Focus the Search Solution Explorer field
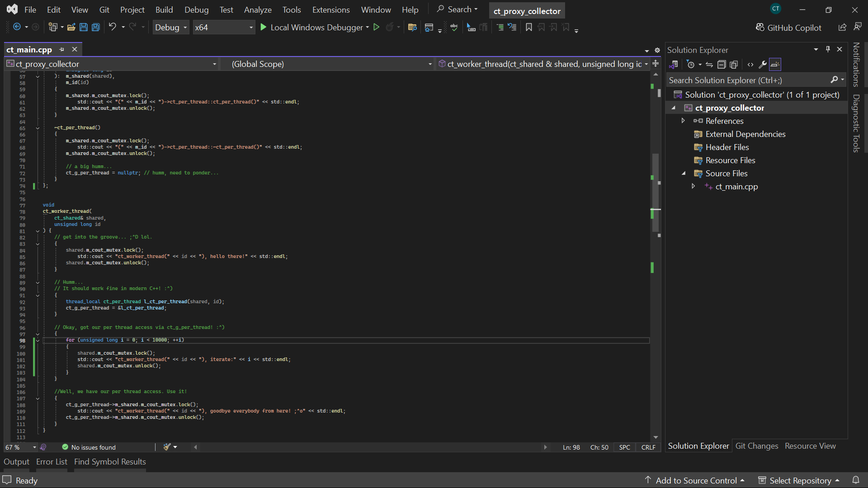 [x=748, y=80]
